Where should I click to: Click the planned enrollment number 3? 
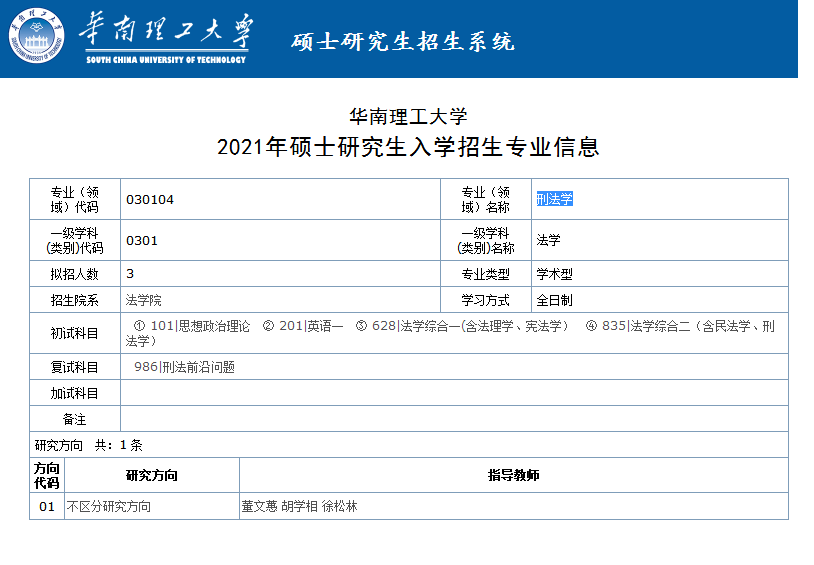tap(130, 274)
